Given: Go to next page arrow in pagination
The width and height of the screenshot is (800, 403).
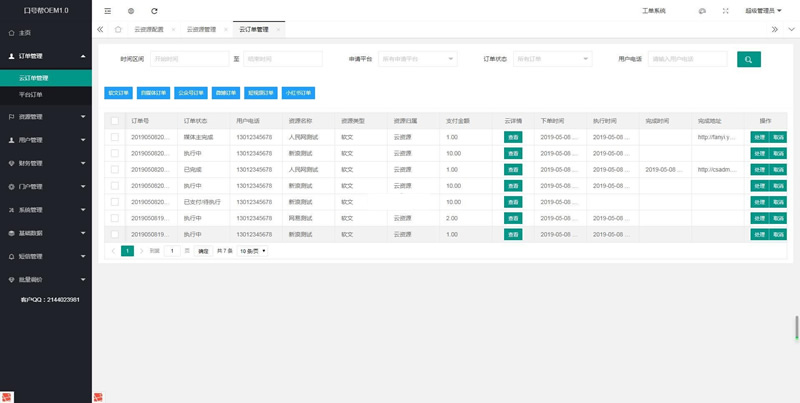Looking at the screenshot, I should pos(141,251).
